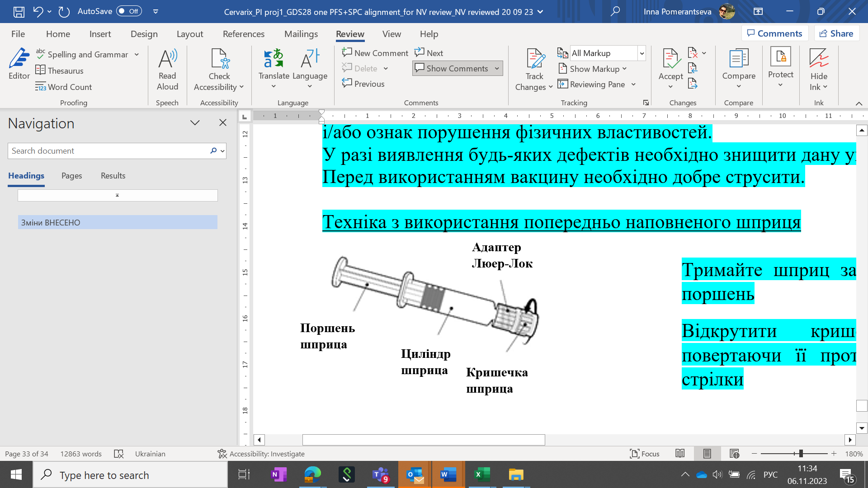
Task: Toggle AutoSave off
Action: click(x=128, y=11)
